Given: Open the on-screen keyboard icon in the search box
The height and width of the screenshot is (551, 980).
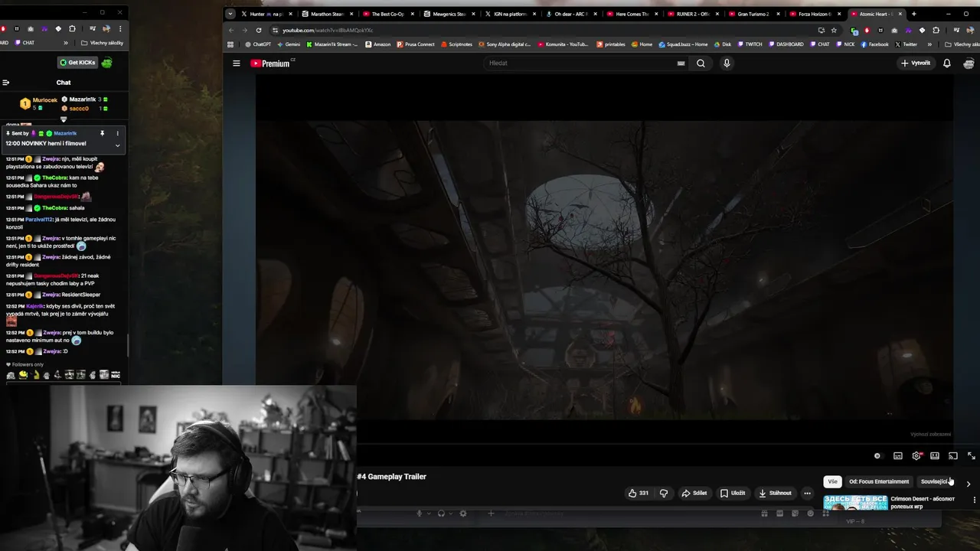Looking at the screenshot, I should coord(681,64).
